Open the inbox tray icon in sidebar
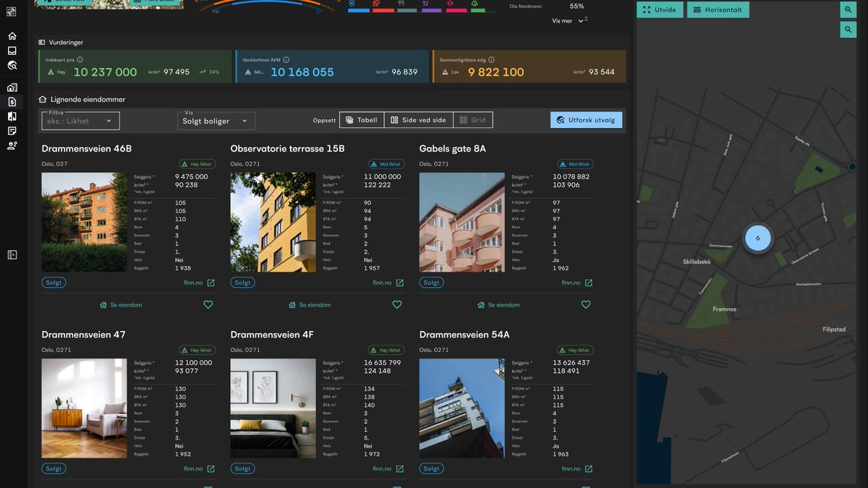Viewport: 868px width, 488px height. [12, 51]
